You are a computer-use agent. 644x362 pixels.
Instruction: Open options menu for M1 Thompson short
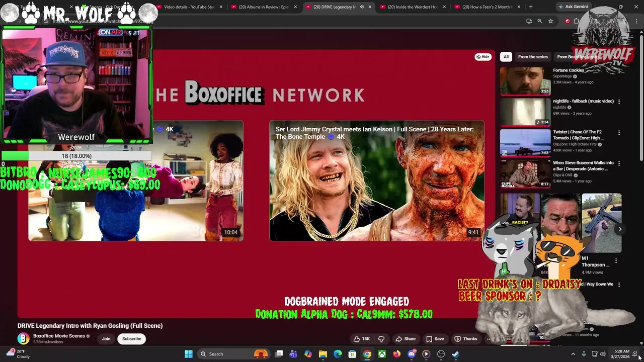[x=616, y=261]
